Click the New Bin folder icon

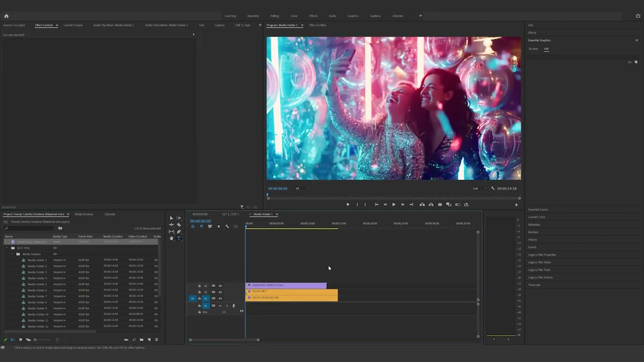coord(141,340)
